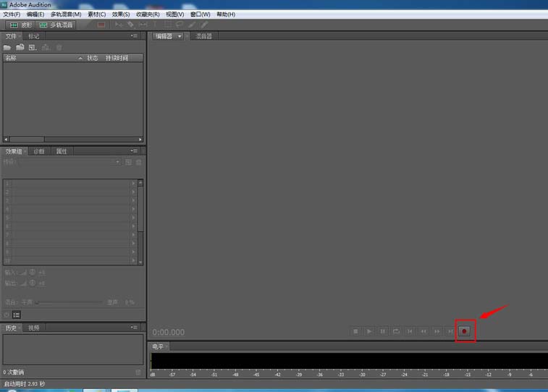Switch to Waveform view button

tap(20, 25)
